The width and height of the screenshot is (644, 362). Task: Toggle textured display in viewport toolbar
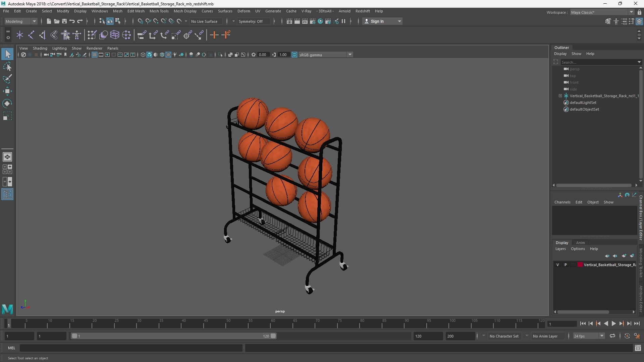[x=168, y=55]
